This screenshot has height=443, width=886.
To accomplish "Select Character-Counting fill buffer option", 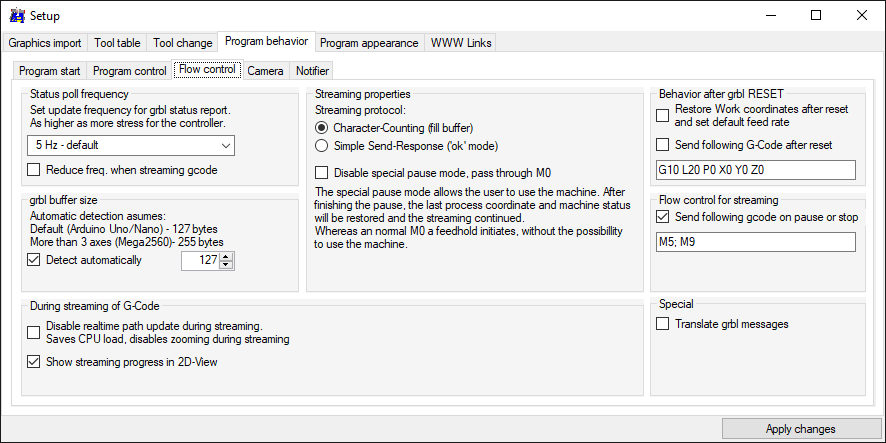I will (x=322, y=128).
